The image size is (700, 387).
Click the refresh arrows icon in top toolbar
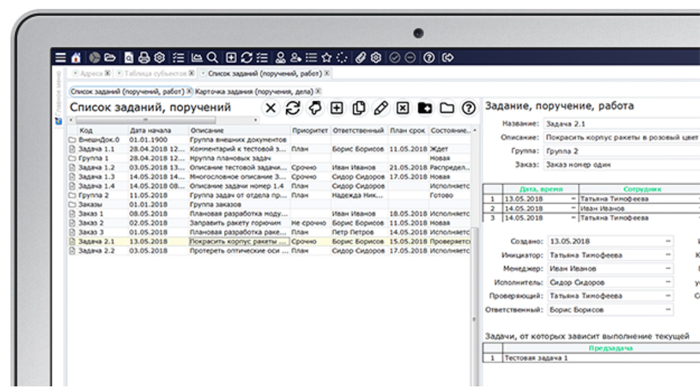point(246,58)
